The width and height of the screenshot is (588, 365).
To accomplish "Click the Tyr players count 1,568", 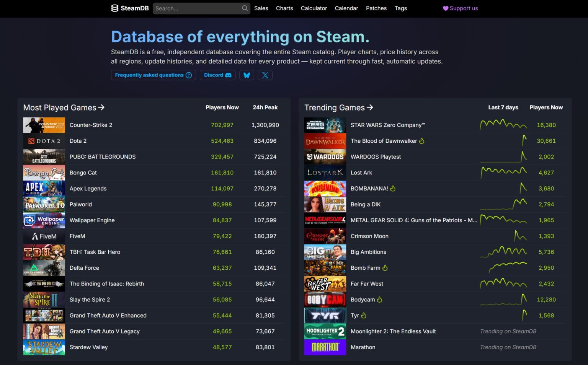I will [546, 316].
